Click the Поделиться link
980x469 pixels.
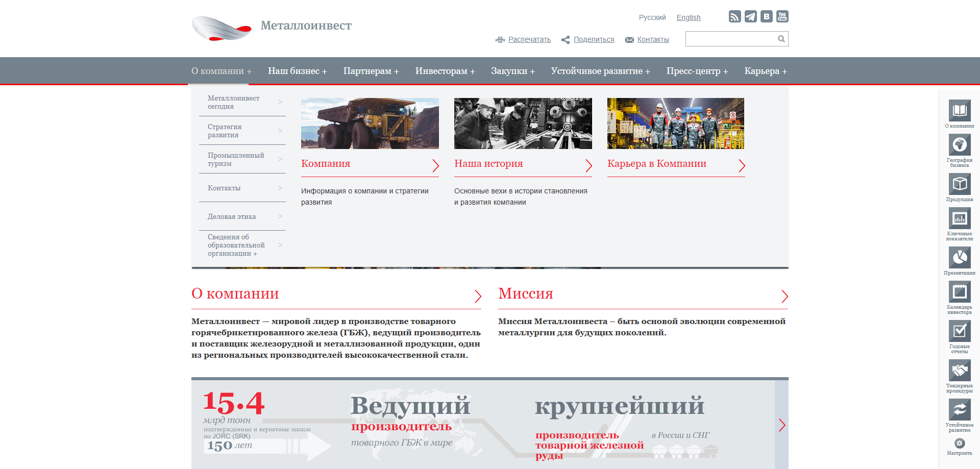(x=594, y=39)
